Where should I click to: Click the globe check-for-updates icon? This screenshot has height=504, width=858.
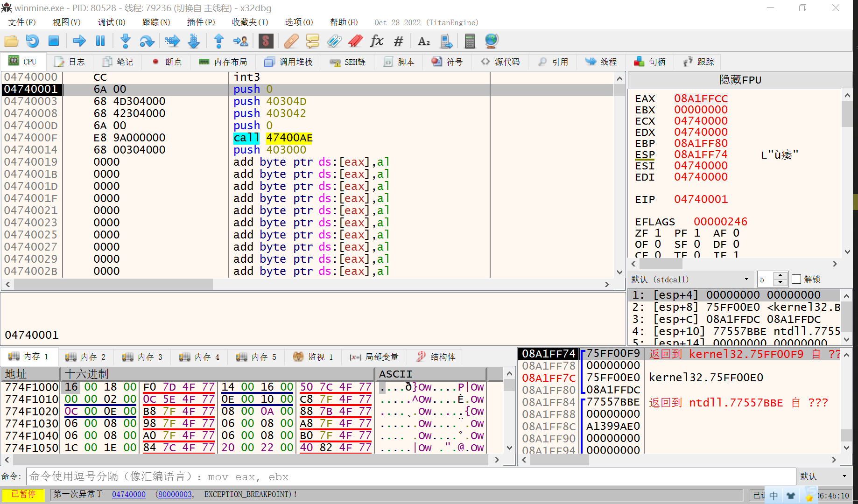[492, 41]
